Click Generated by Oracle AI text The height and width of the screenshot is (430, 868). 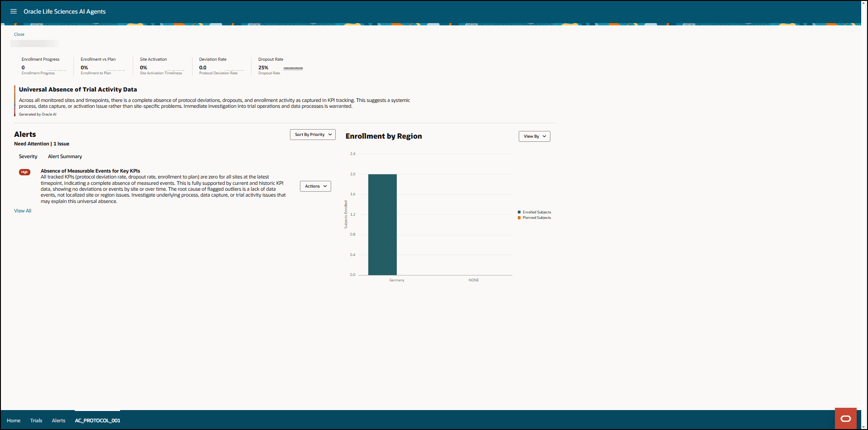tap(38, 114)
